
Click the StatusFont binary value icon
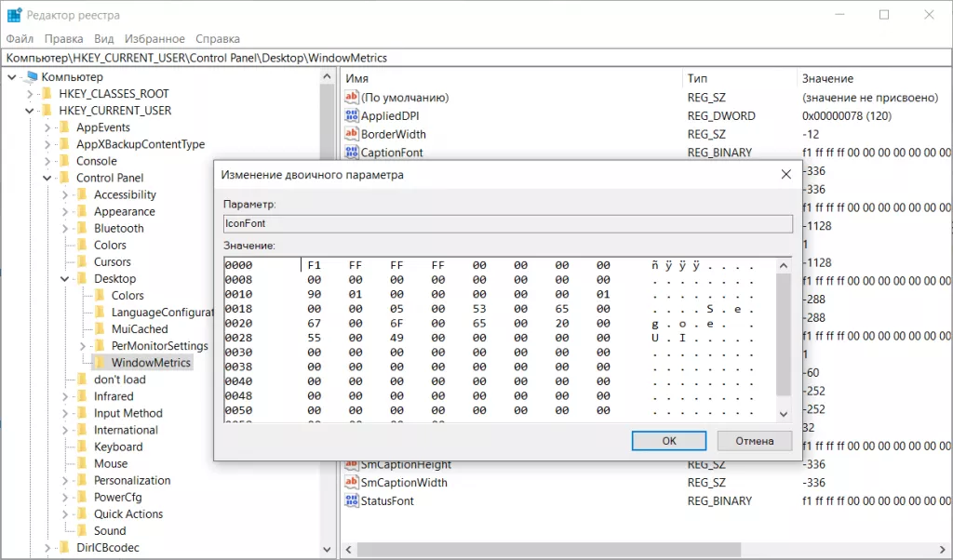352,500
